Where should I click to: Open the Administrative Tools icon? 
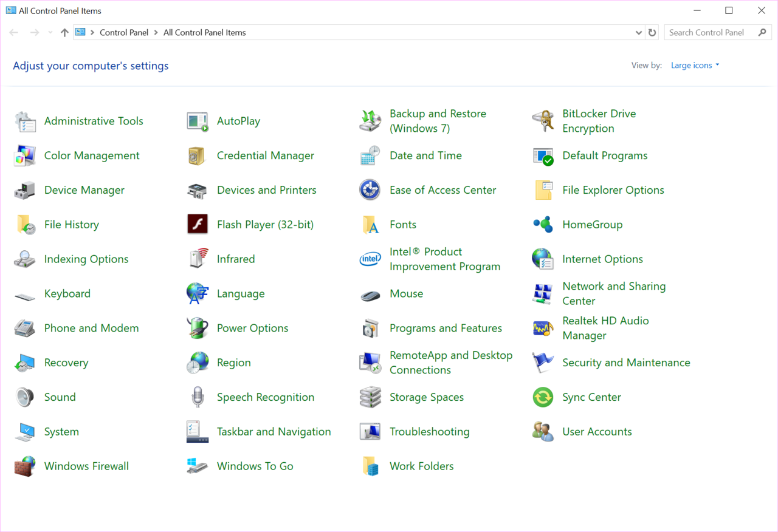tap(25, 121)
